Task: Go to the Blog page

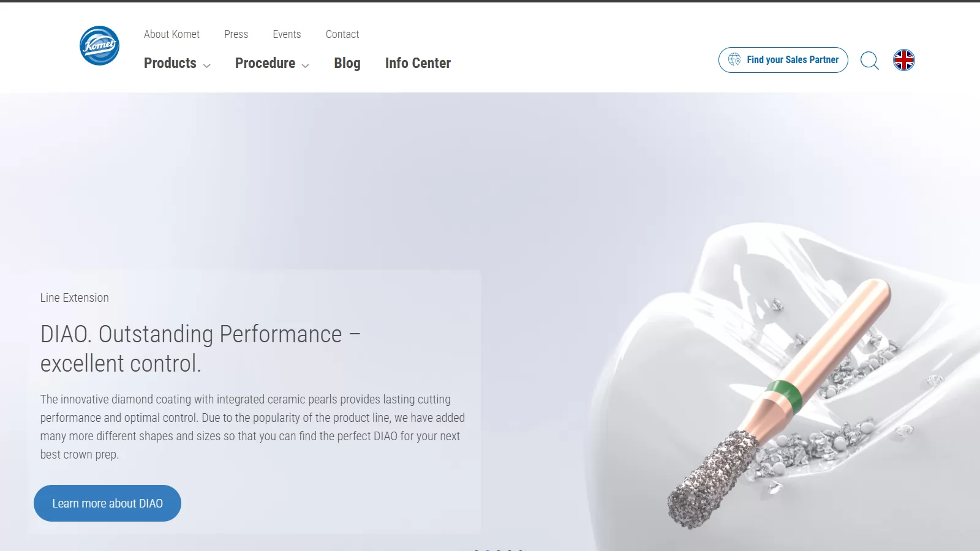Action: [347, 63]
